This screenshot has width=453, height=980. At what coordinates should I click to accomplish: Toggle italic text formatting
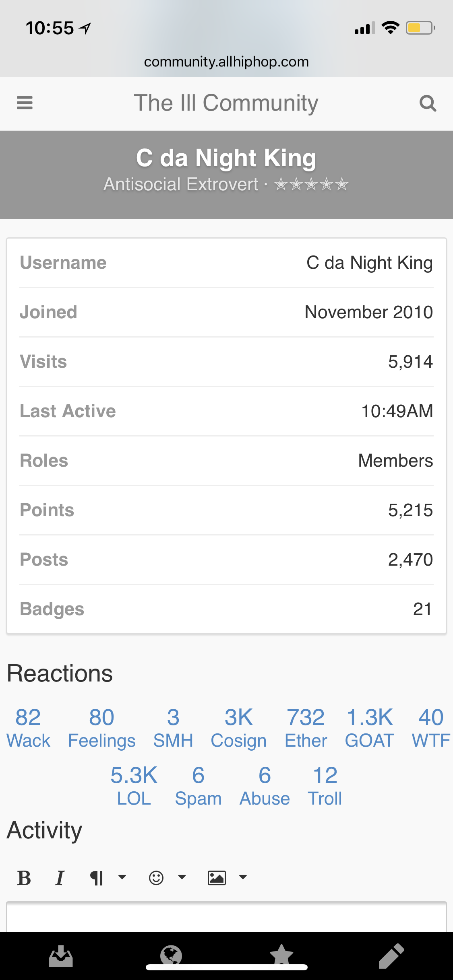(x=60, y=878)
